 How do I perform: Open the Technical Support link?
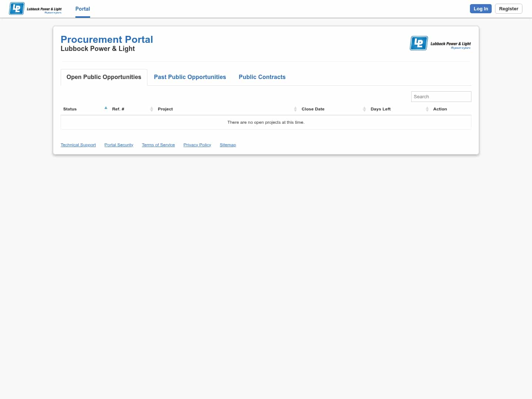(78, 145)
